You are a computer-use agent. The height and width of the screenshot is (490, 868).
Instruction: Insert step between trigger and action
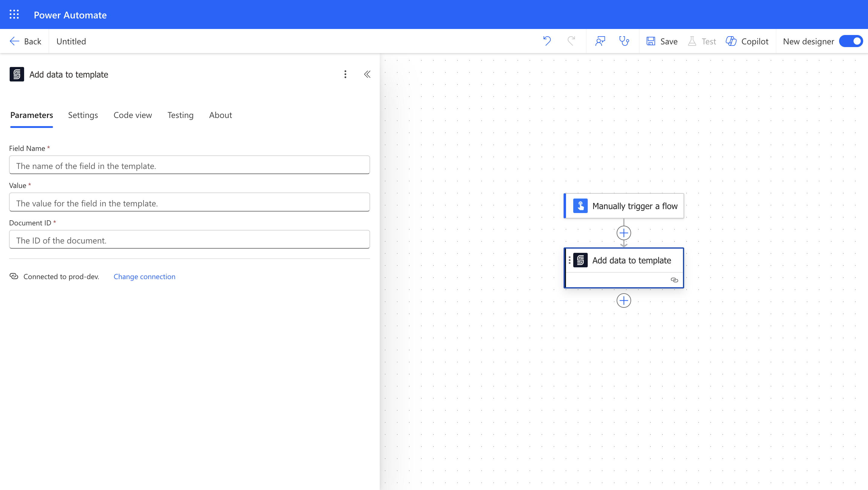tap(624, 233)
